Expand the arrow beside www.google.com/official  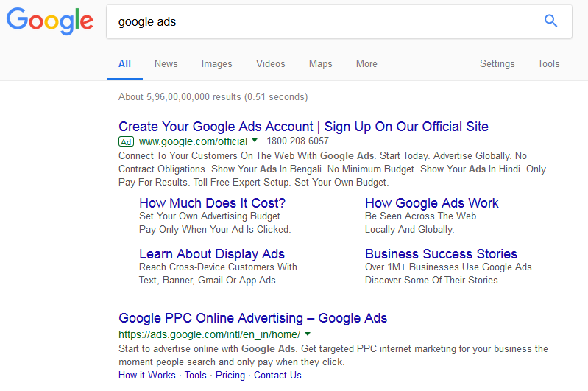point(255,141)
